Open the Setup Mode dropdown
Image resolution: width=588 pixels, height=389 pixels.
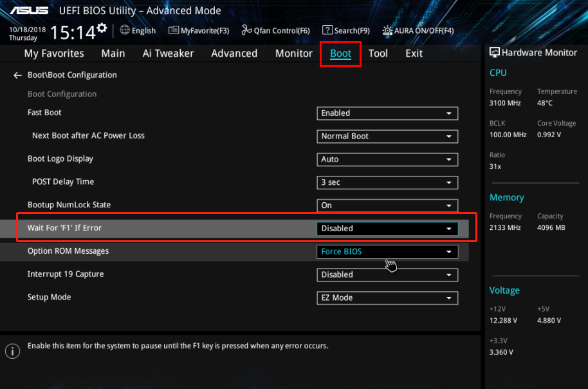[x=387, y=298]
